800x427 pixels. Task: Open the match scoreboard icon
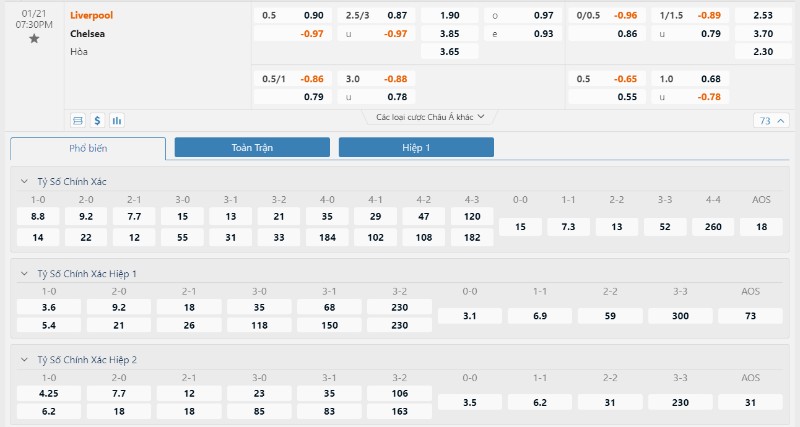[78, 120]
